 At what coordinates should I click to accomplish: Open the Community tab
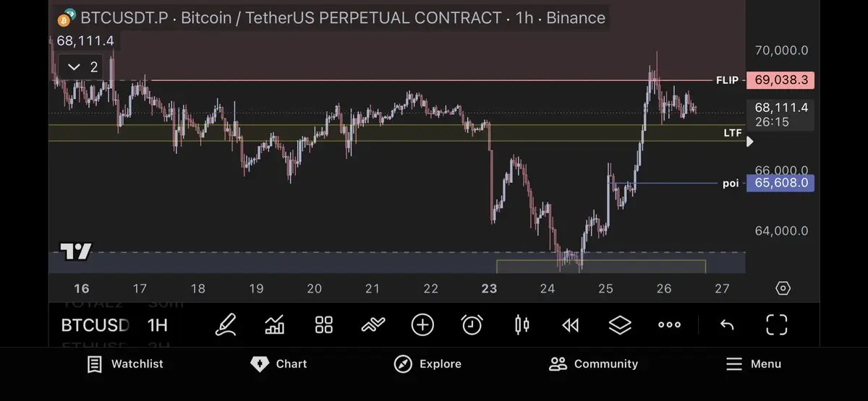click(x=593, y=364)
